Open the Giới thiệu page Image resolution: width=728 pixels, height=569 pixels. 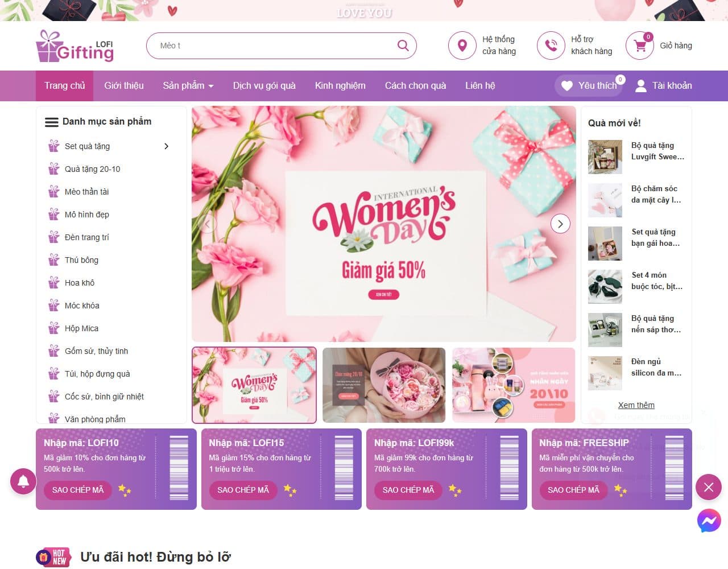pyautogui.click(x=124, y=85)
